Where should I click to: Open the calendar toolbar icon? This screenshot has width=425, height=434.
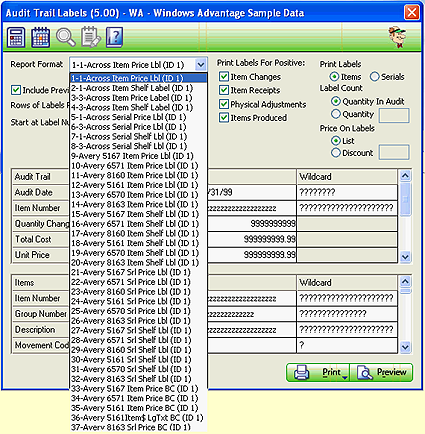(x=41, y=37)
